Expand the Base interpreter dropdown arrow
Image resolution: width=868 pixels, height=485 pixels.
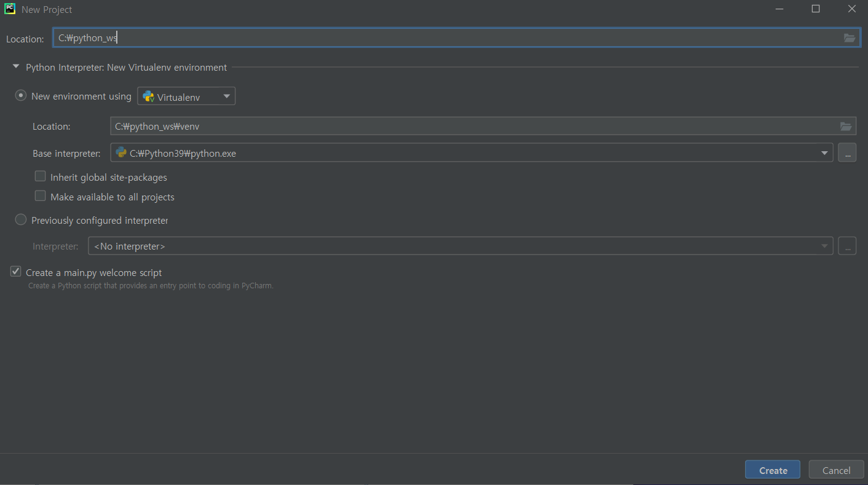825,152
